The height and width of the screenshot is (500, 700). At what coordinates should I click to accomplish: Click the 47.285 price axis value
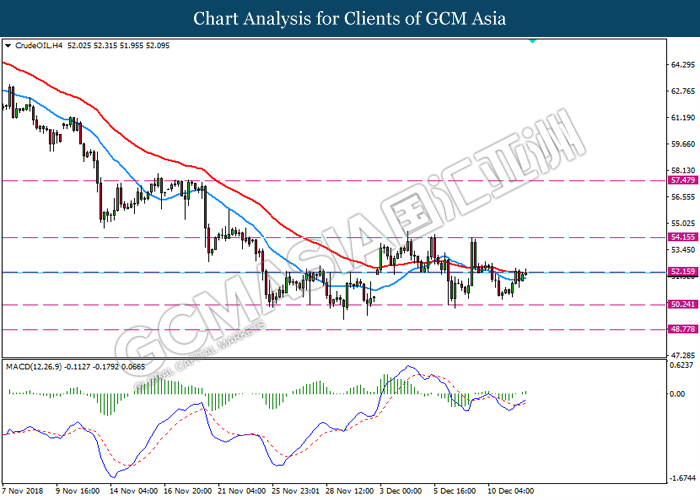click(x=683, y=356)
